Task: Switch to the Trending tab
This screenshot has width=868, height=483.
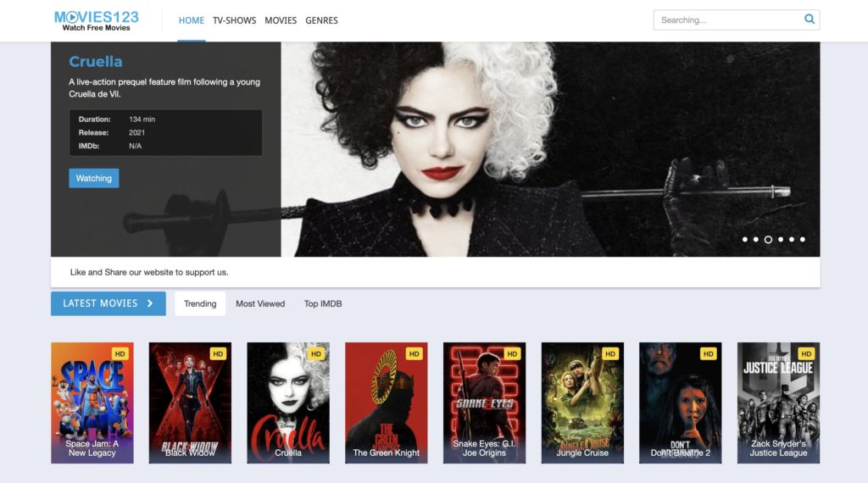Action: coord(200,303)
